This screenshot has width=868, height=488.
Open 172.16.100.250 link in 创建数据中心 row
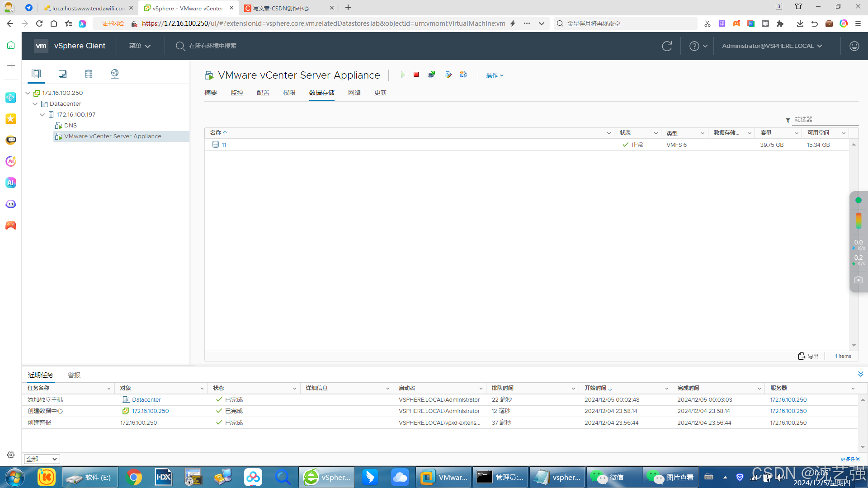click(150, 411)
